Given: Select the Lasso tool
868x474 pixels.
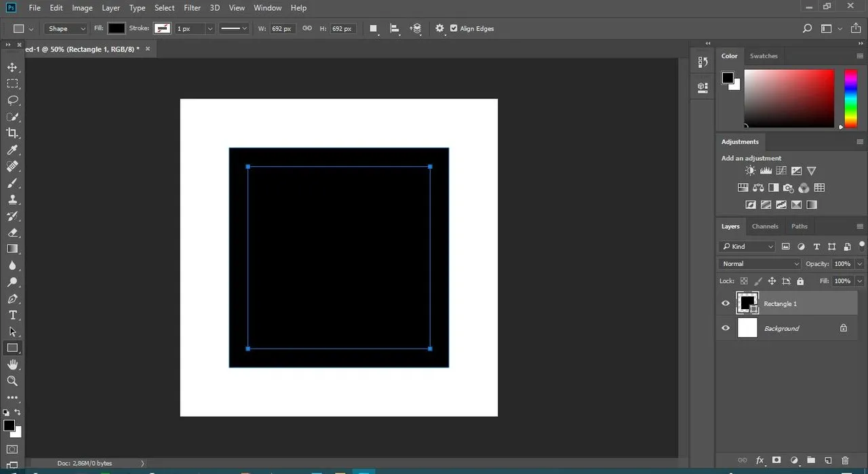Looking at the screenshot, I should 12,100.
